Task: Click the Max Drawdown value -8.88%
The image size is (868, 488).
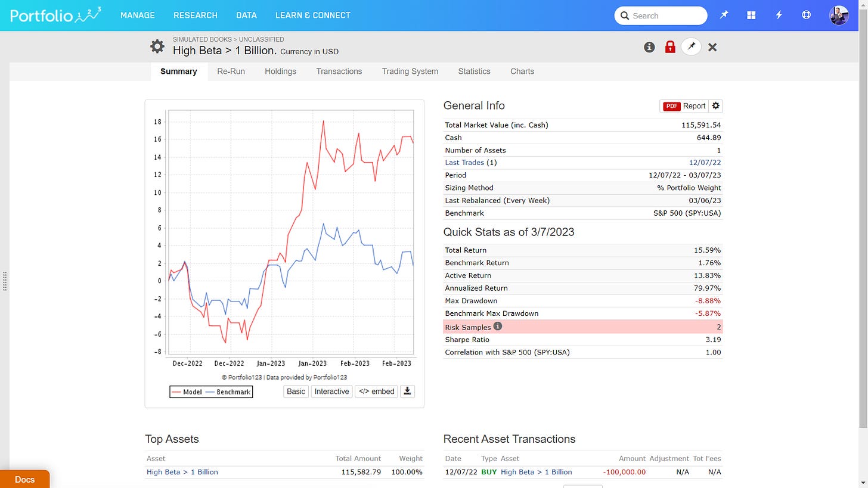Action: (x=708, y=301)
